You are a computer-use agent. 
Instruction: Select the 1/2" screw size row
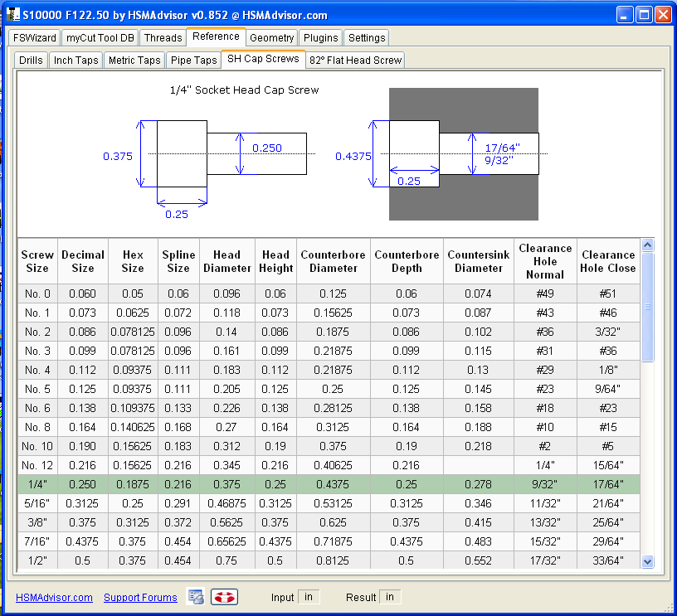pyautogui.click(x=329, y=560)
